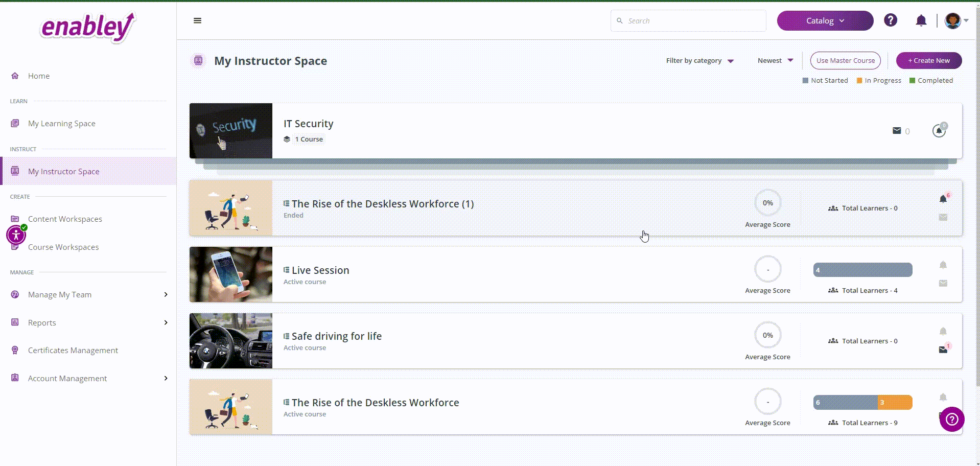980x466 pixels.
Task: Click the Use Master Course button
Action: [x=845, y=60]
